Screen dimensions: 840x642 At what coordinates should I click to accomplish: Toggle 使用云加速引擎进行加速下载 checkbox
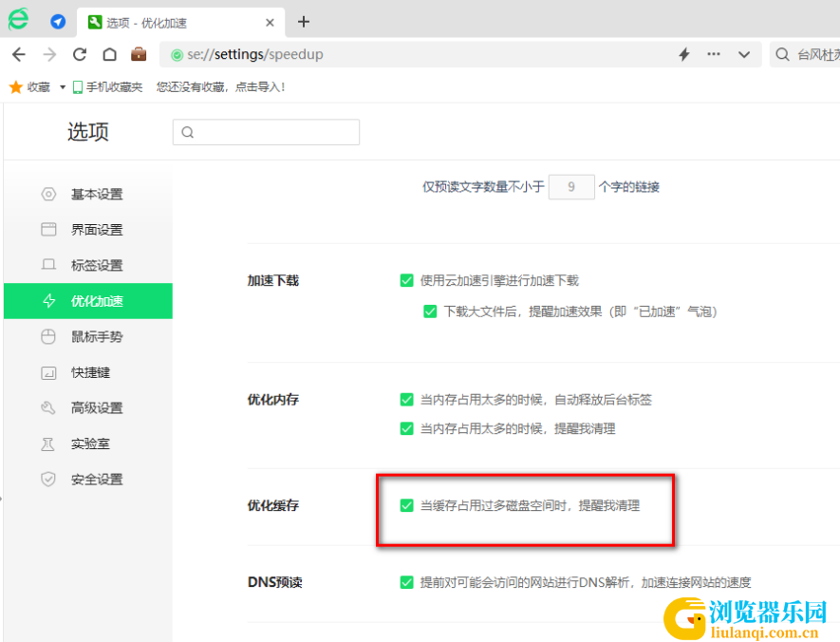[406, 280]
